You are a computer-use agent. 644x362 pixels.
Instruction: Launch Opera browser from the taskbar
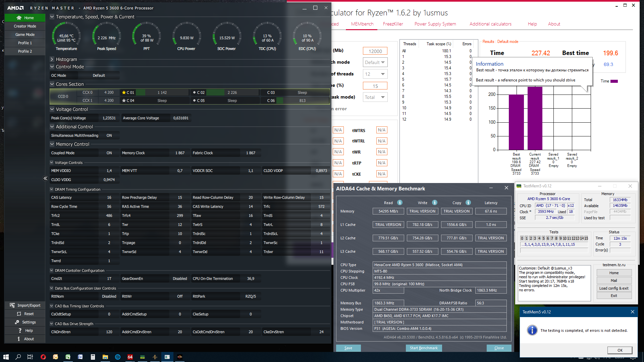(43, 357)
